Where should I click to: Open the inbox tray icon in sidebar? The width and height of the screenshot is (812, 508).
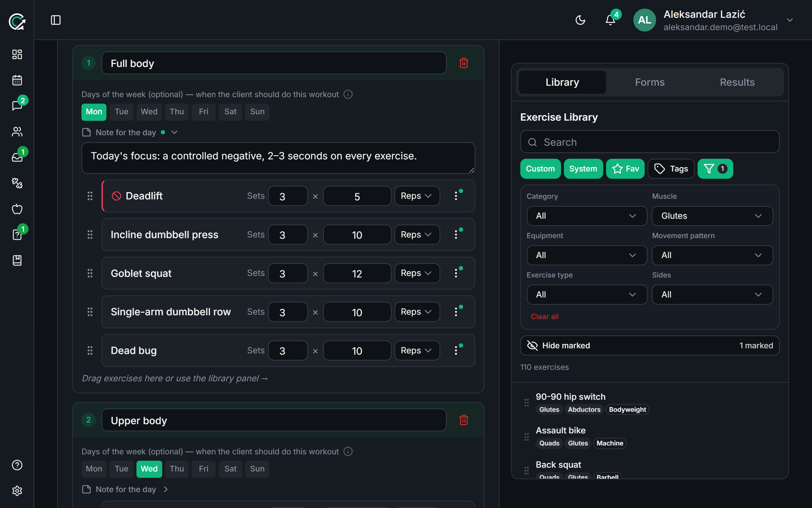(17, 157)
